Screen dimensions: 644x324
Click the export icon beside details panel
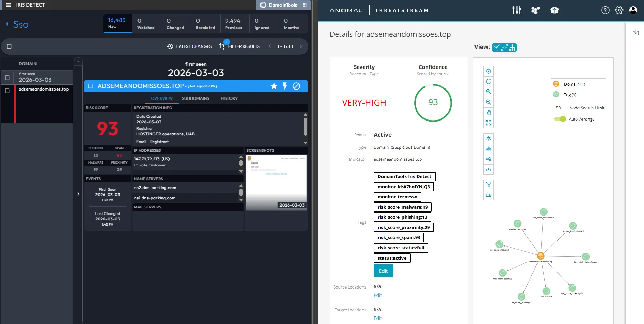(x=636, y=32)
